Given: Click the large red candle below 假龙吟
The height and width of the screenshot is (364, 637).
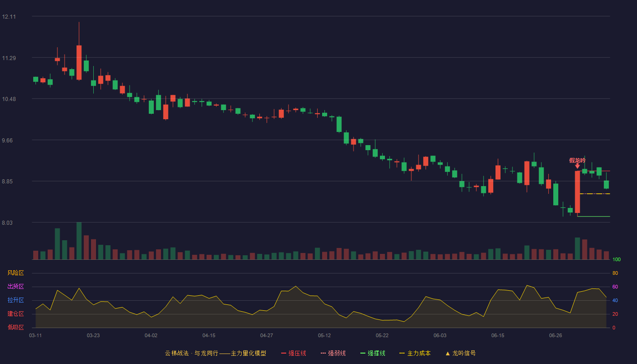Looking at the screenshot, I should pos(577,192).
